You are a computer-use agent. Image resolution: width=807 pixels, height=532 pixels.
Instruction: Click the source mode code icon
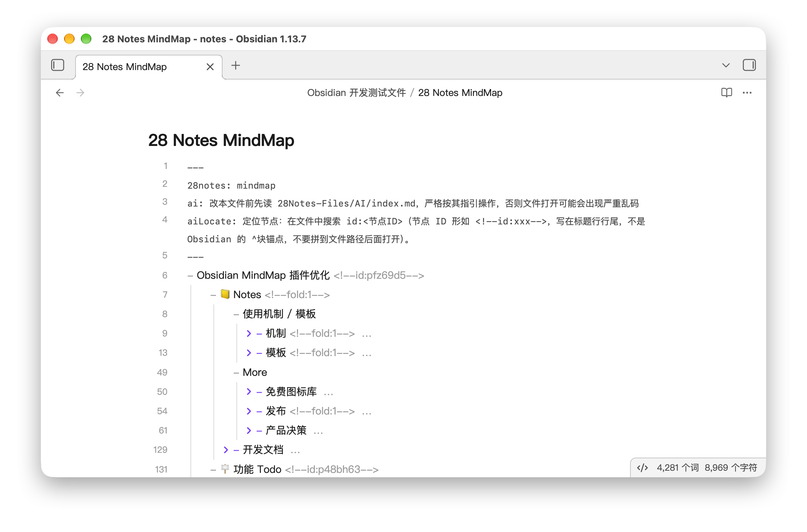[x=642, y=468]
